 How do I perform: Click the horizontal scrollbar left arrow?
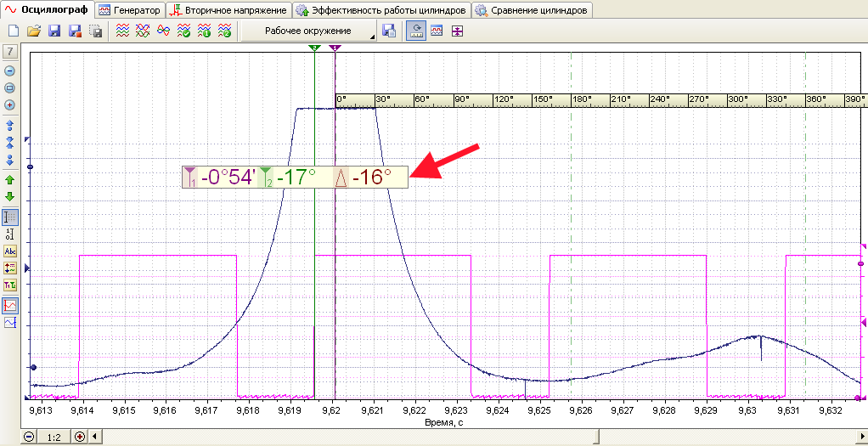pos(93,438)
